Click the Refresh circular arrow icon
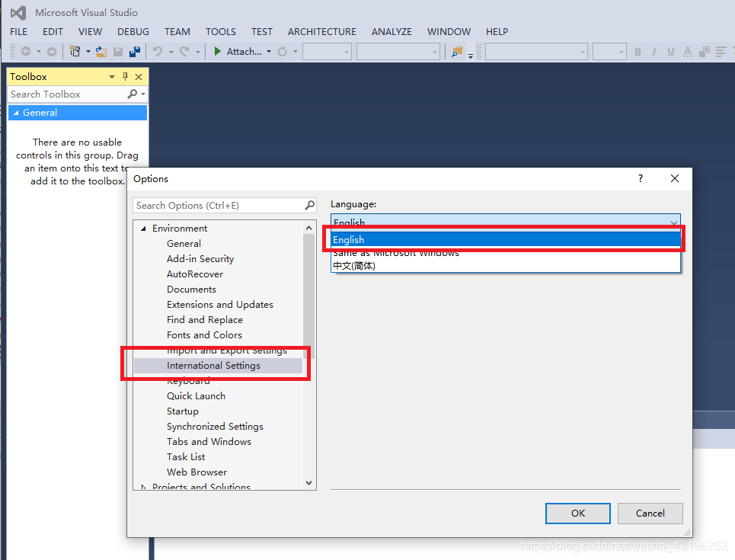This screenshot has width=735, height=560. (282, 52)
